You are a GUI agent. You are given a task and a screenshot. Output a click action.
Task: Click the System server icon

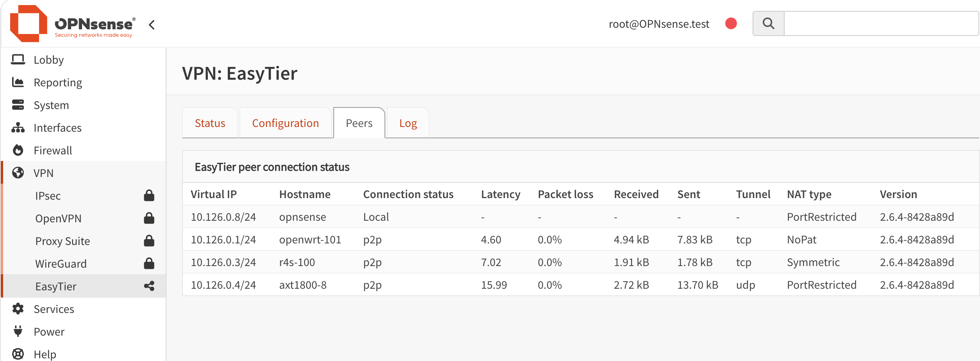click(18, 105)
